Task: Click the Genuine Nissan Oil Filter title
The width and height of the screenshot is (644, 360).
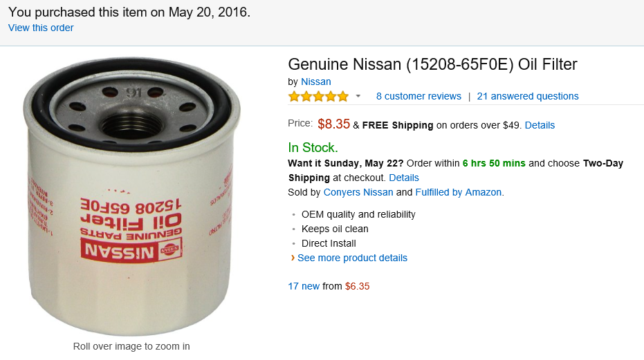Action: pyautogui.click(x=432, y=64)
